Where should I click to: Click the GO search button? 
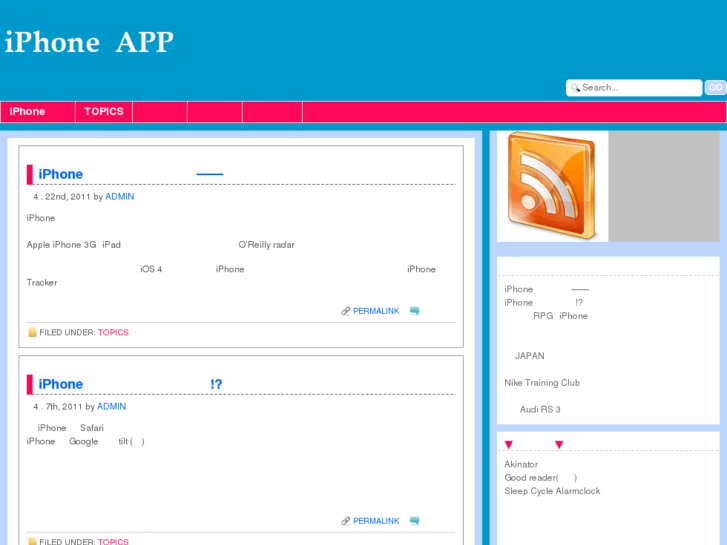tap(715, 87)
